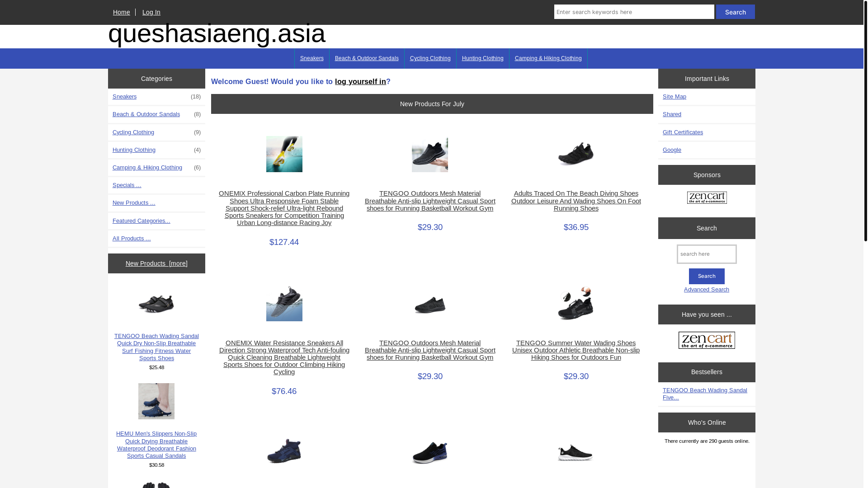The image size is (868, 488).
Task: Open the TENGOO Summer Water Wading Shoes image
Action: click(x=576, y=303)
